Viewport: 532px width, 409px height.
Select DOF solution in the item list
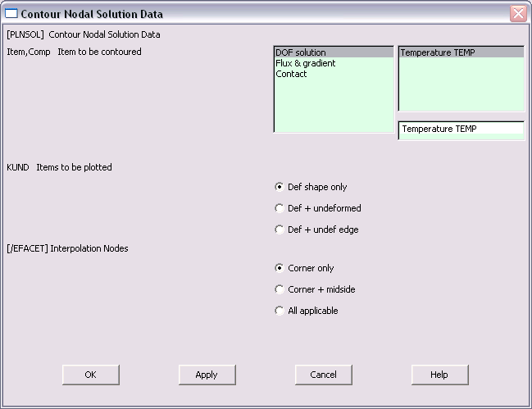(334, 52)
